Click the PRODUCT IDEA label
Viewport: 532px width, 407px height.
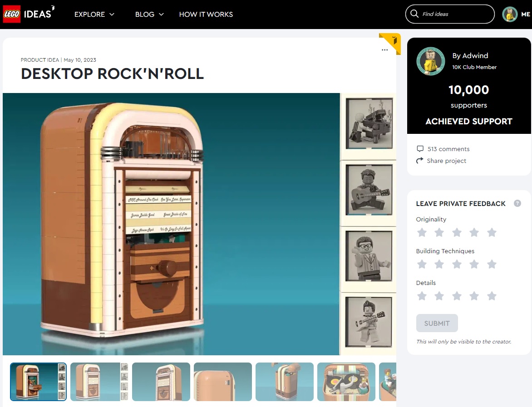click(x=39, y=60)
